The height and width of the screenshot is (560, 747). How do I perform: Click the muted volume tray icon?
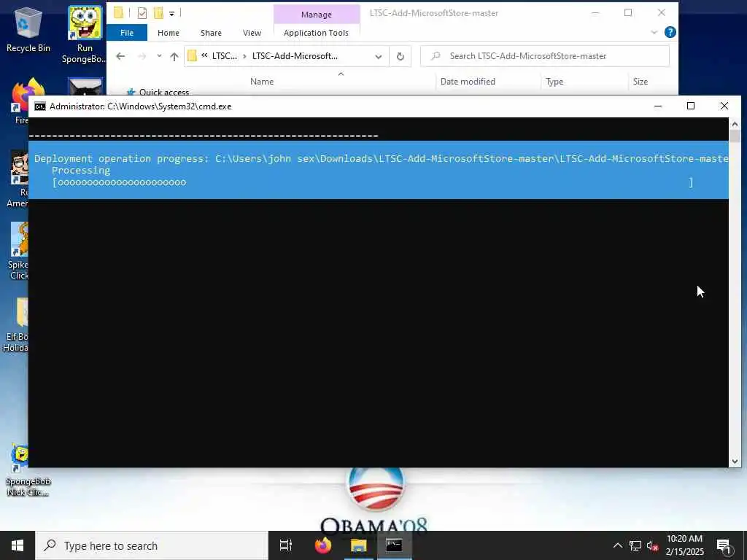(653, 545)
